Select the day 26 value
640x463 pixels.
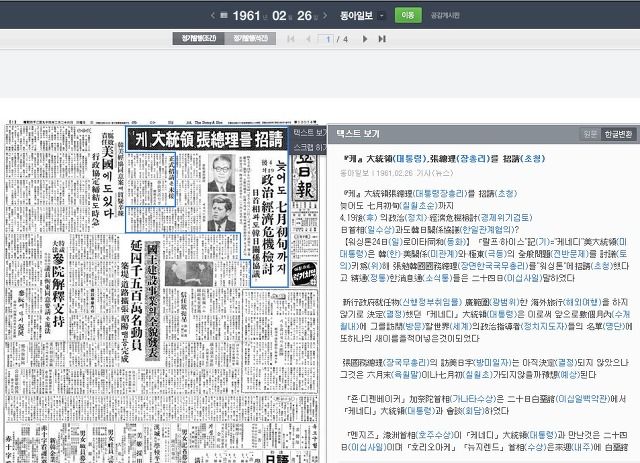click(x=304, y=16)
